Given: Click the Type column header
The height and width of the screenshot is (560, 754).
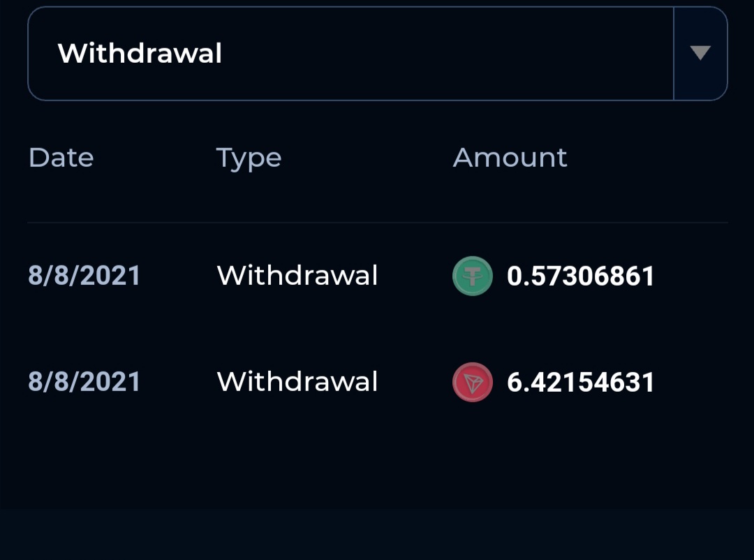Looking at the screenshot, I should coord(249,158).
